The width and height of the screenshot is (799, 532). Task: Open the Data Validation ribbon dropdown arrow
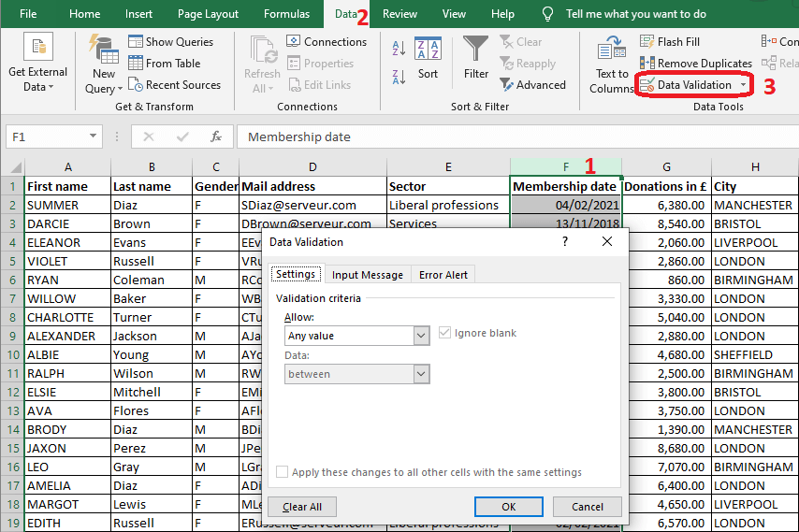(x=744, y=85)
